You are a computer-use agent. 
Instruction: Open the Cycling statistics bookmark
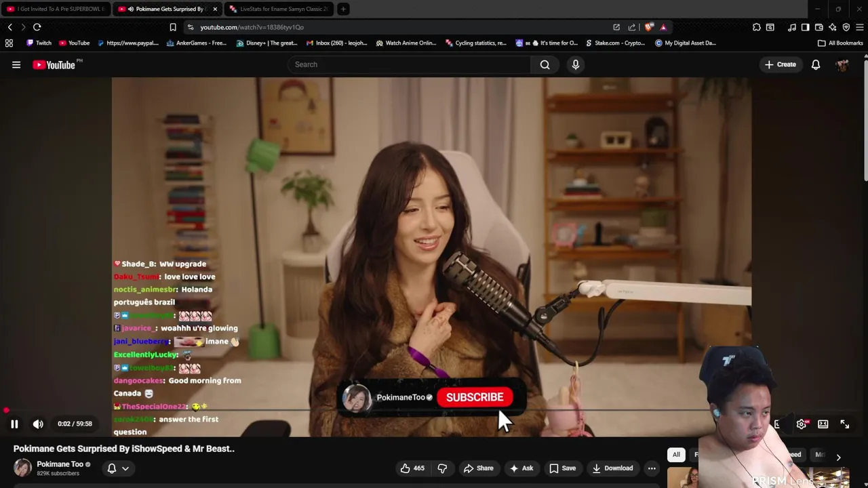pos(476,43)
